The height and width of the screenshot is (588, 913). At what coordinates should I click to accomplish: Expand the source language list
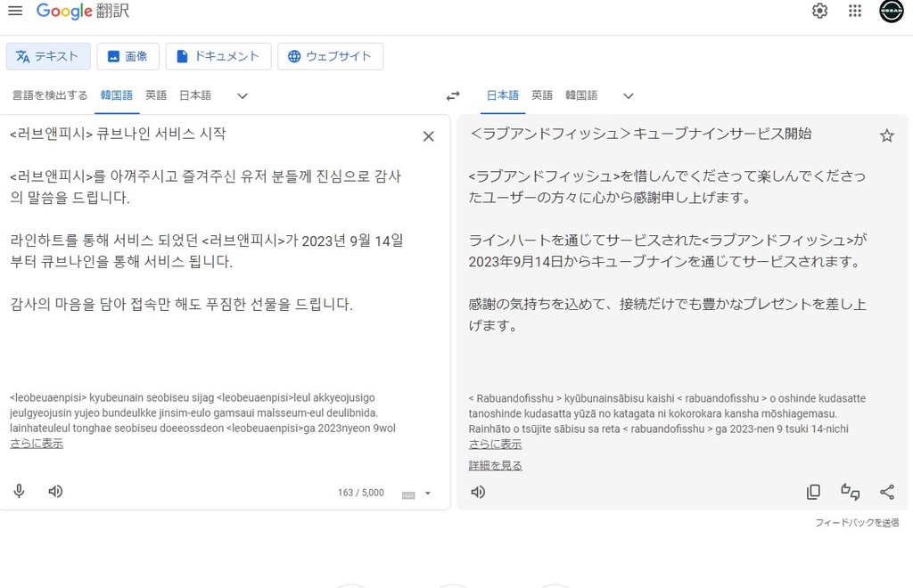243,96
